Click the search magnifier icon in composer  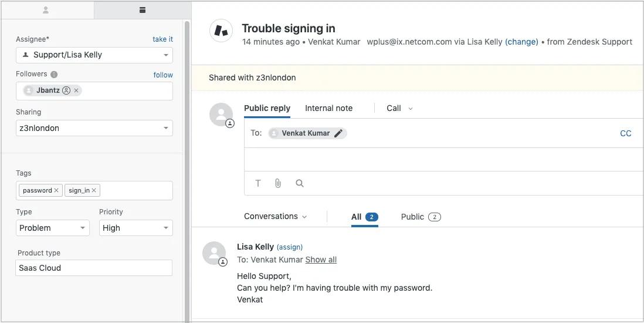pos(300,183)
